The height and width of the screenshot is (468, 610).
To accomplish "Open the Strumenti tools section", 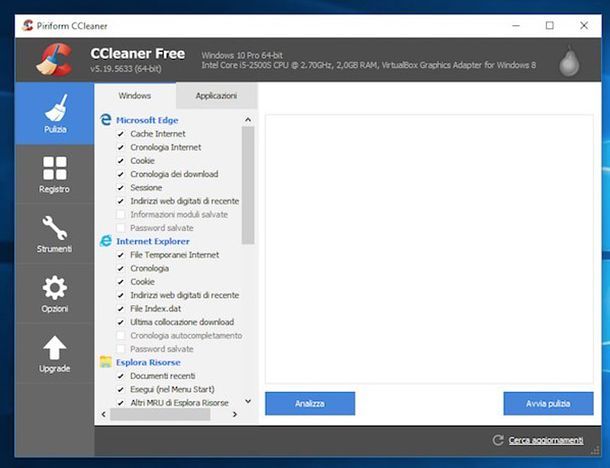I will [x=54, y=234].
